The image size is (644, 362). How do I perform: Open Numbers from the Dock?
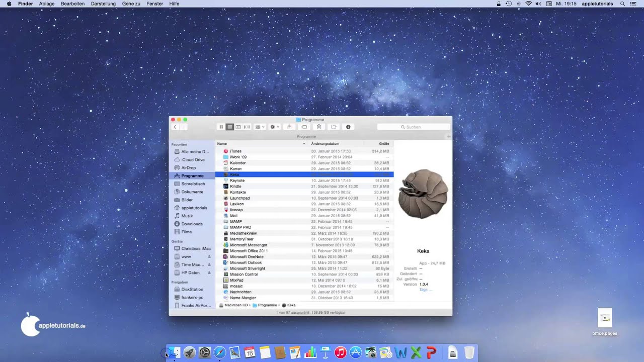coord(310,352)
